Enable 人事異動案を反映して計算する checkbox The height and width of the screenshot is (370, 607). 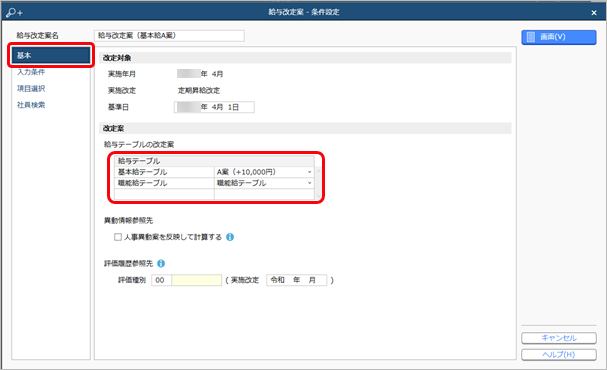118,237
